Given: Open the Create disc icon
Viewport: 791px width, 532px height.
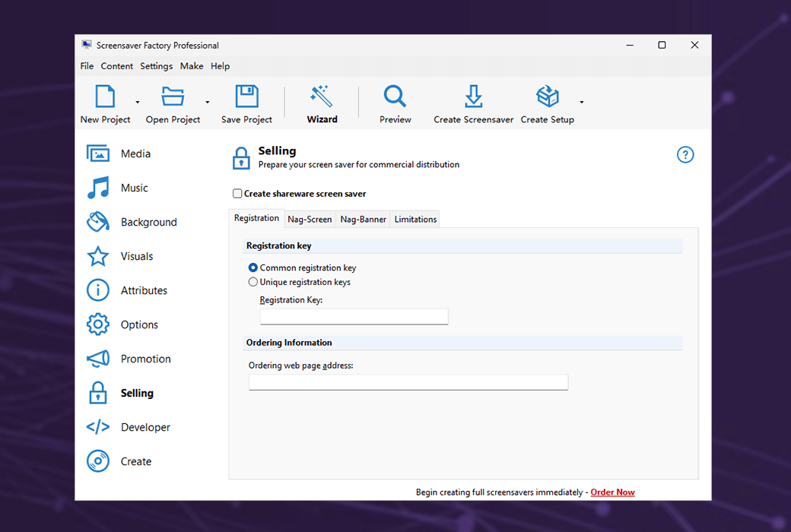Looking at the screenshot, I should pos(98,461).
